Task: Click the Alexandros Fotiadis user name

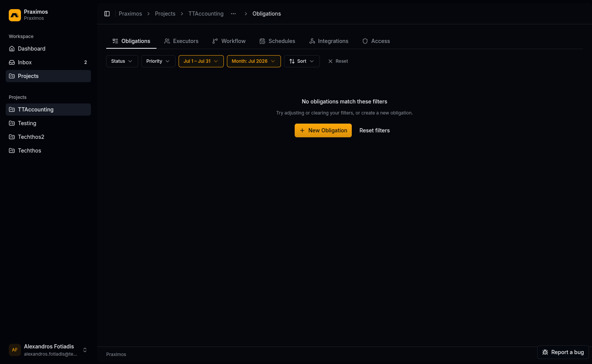Action: (x=49, y=347)
